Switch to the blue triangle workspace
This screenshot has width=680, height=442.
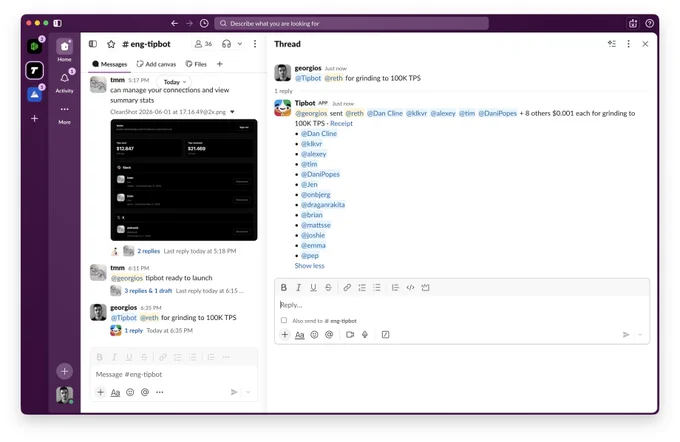click(34, 94)
